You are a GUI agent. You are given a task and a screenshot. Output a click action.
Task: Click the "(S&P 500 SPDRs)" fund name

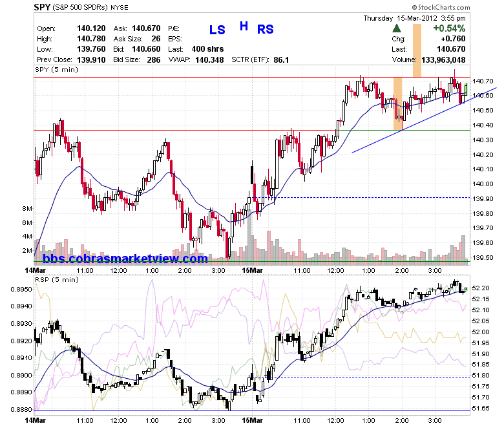(x=80, y=7)
